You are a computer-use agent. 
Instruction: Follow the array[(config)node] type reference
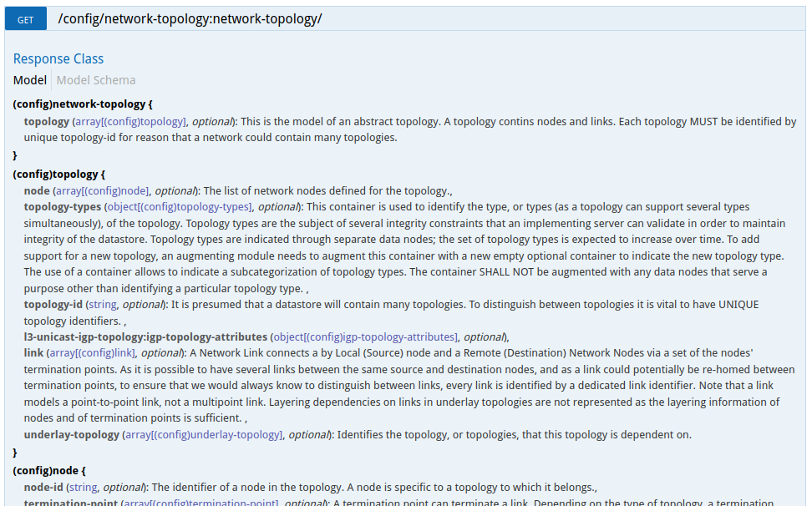[x=103, y=191]
